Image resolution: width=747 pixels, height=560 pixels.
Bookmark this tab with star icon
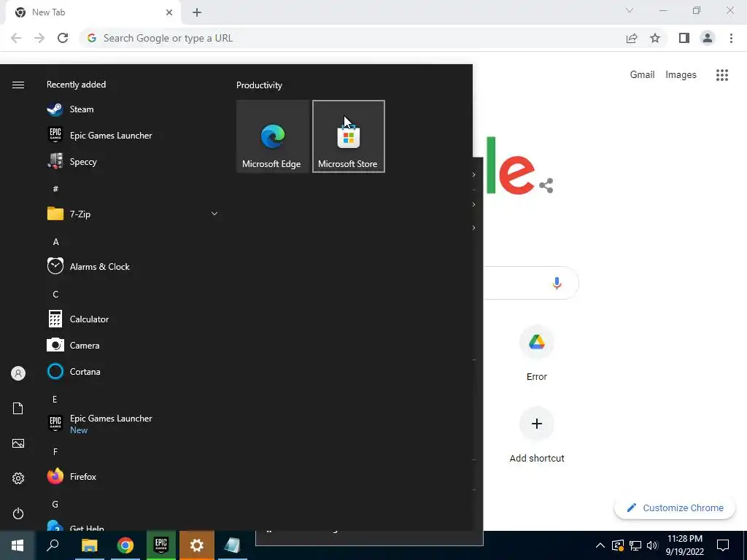(655, 38)
